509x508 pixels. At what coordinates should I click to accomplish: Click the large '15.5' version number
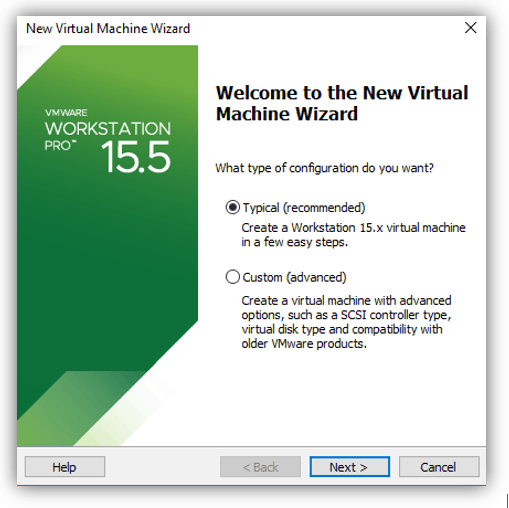(136, 157)
